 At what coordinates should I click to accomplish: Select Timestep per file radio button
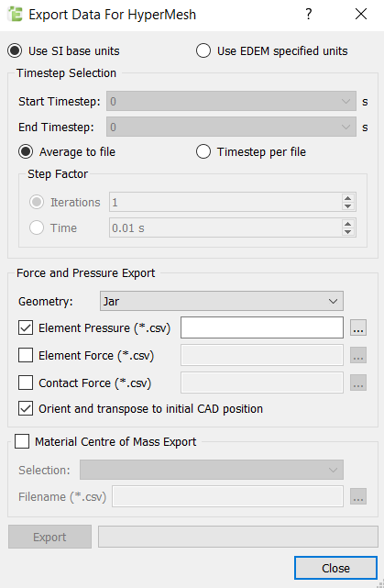pos(251,152)
